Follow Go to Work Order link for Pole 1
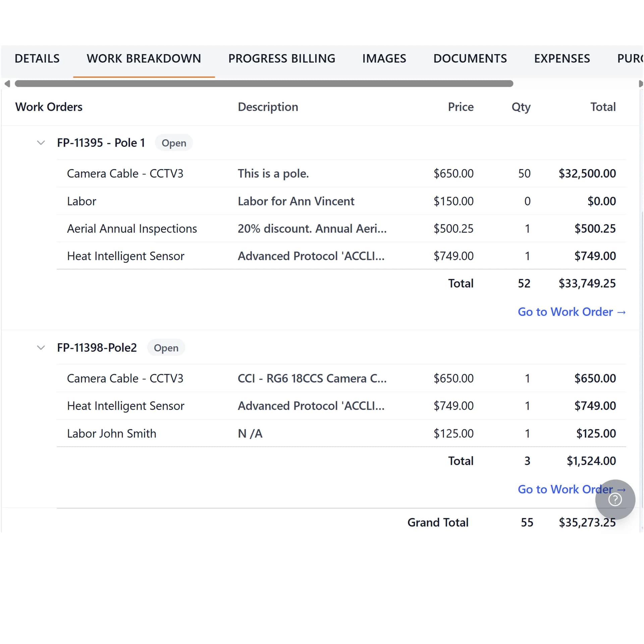 [x=572, y=312]
